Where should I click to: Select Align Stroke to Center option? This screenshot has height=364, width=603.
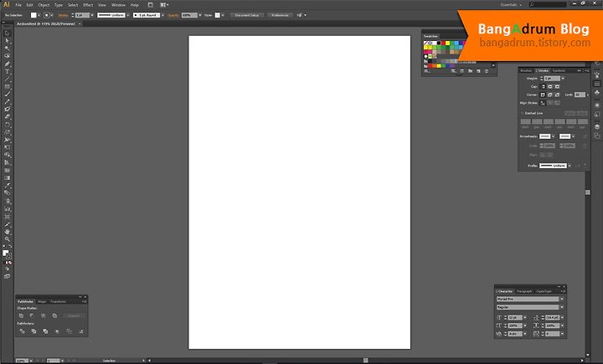(543, 103)
